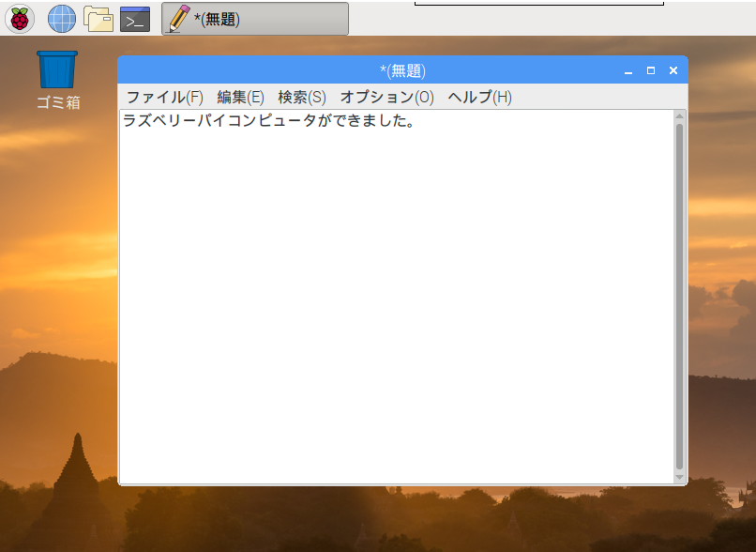Click the pencil editor icon on the taskbar
The height and width of the screenshot is (552, 756).
tap(177, 17)
